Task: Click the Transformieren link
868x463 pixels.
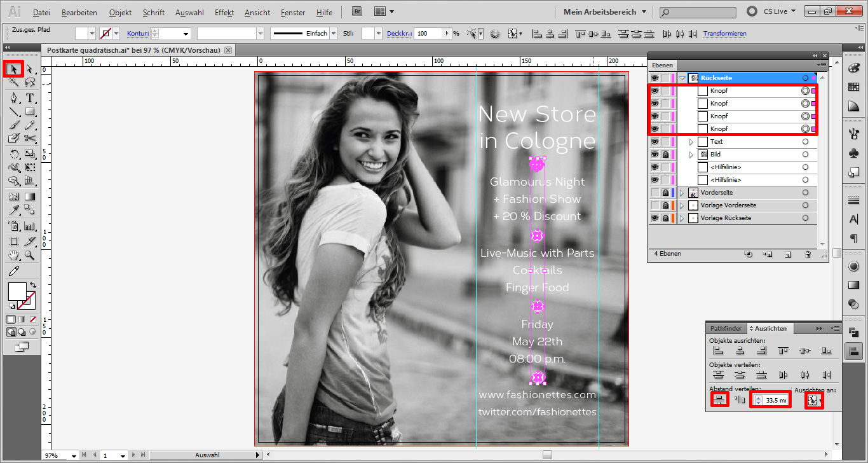Action: click(724, 34)
